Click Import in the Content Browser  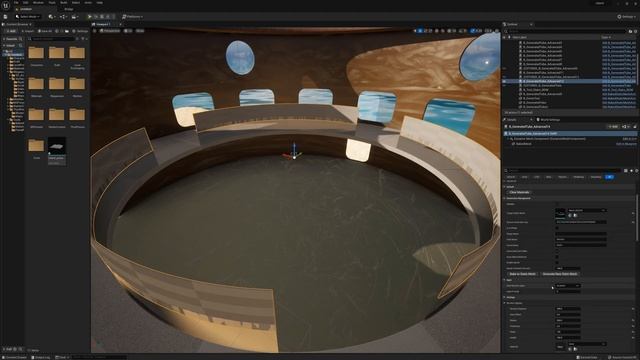pos(28,31)
